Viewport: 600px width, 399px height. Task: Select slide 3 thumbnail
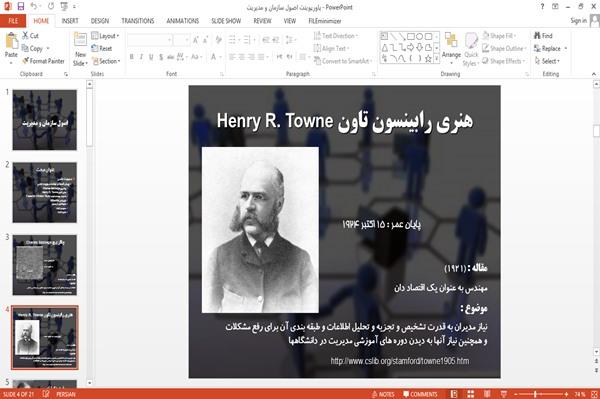point(44,265)
